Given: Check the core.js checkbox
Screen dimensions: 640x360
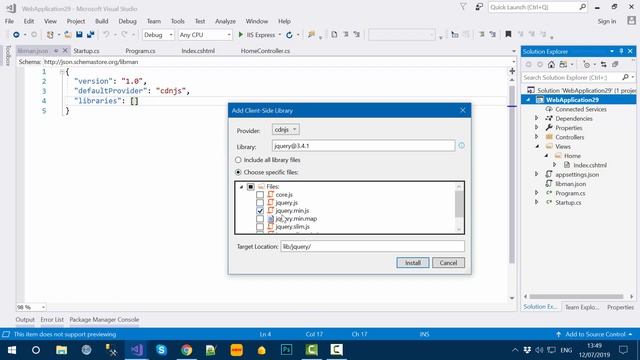Looking at the screenshot, I should (x=260, y=195).
